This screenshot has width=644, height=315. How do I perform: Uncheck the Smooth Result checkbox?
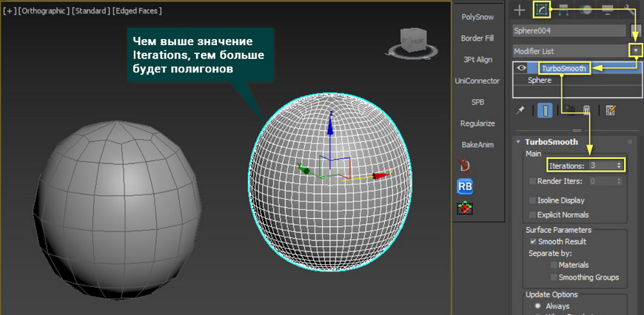click(x=533, y=242)
